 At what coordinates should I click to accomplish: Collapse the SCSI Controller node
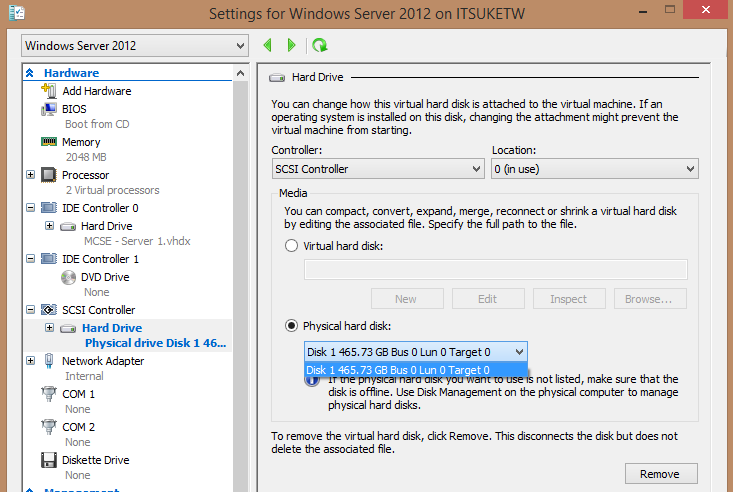[30, 310]
